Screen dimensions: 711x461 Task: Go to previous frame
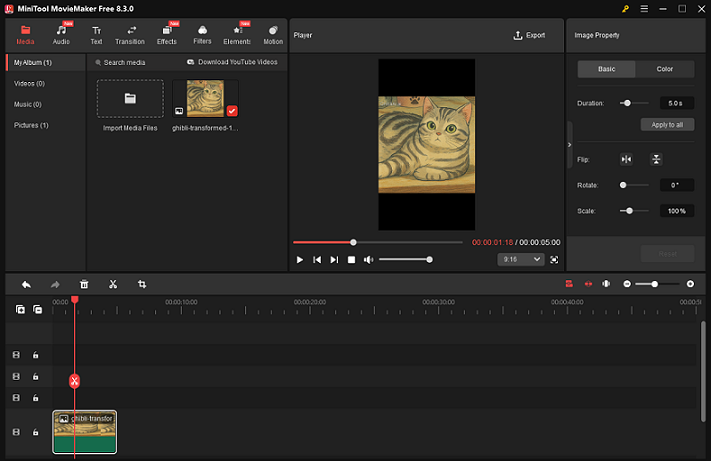coord(317,260)
